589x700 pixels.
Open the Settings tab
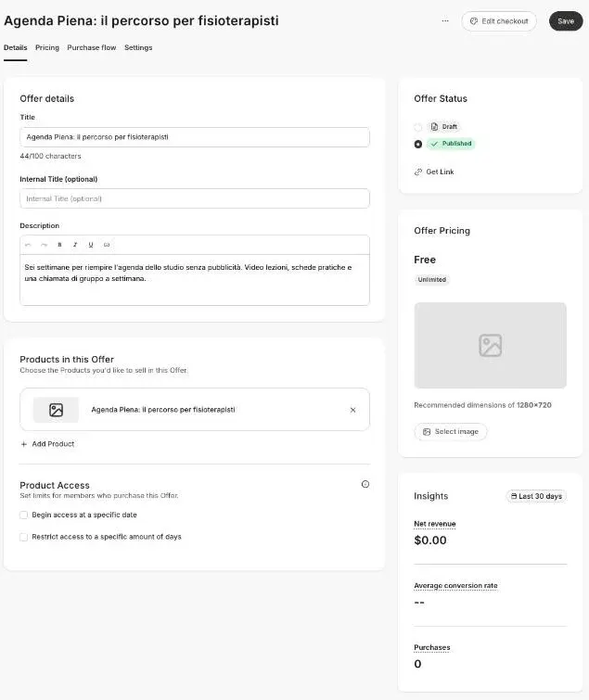pos(138,47)
